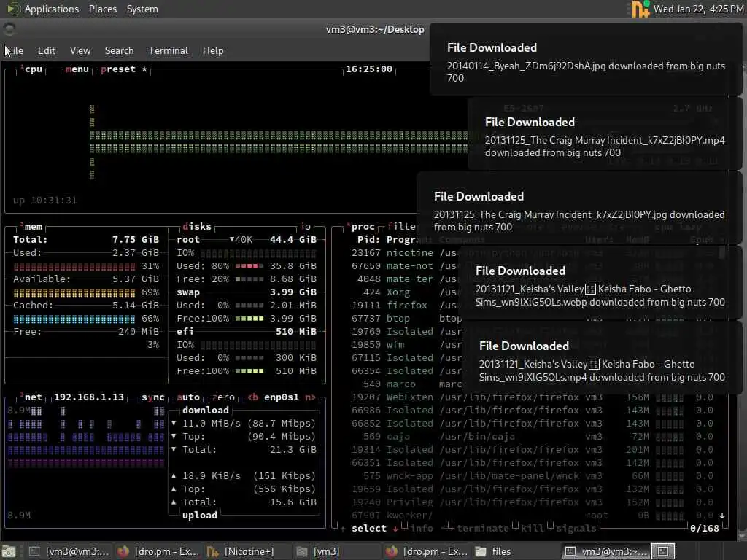
Task: Open the terminal View menu
Action: 80,50
